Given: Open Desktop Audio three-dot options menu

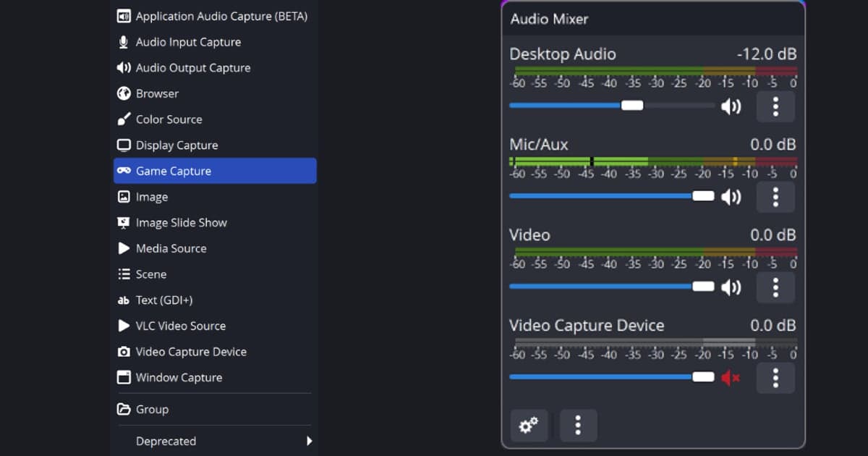Looking at the screenshot, I should coord(775,107).
